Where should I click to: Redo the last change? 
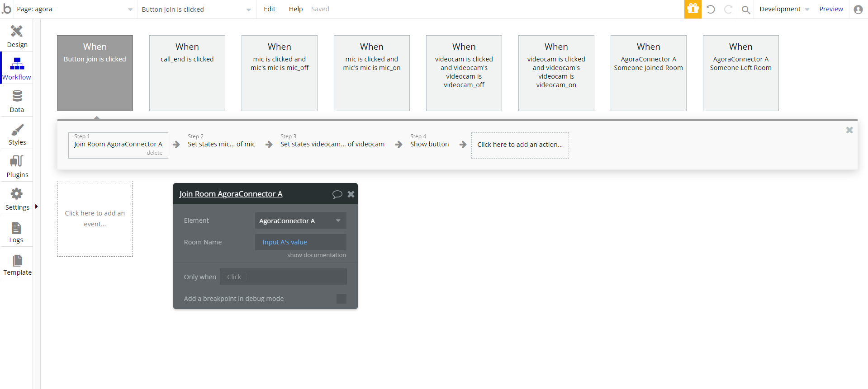point(728,9)
